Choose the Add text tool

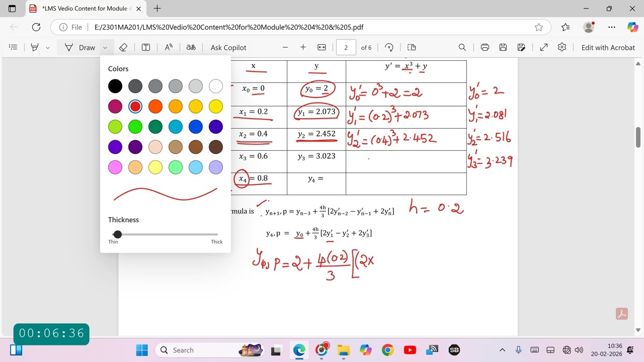(146, 47)
